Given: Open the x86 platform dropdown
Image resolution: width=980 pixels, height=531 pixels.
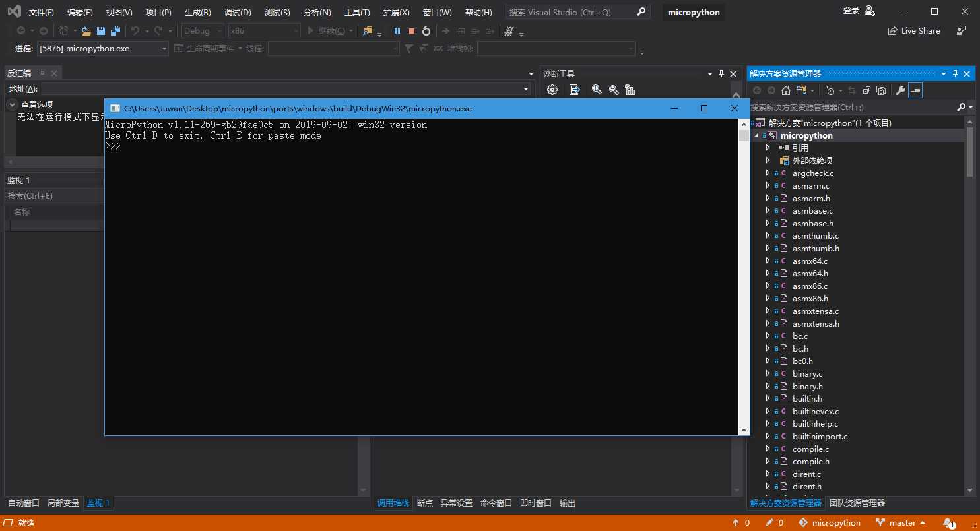Looking at the screenshot, I should point(264,31).
